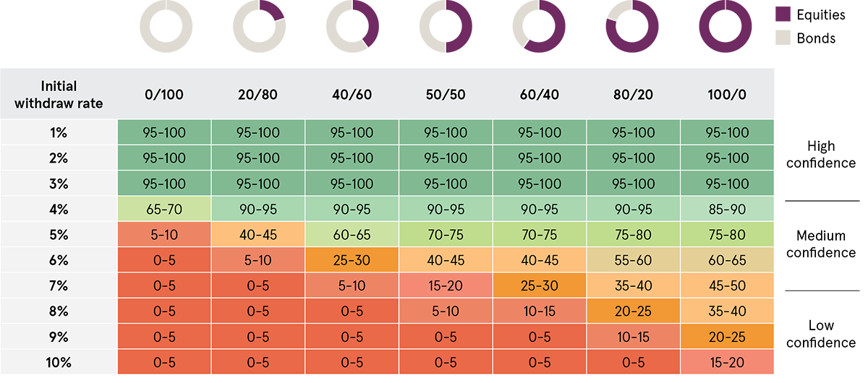Viewport: 868px width, 383px height.
Task: Click the 10% withdraw rate row label
Action: click(59, 363)
